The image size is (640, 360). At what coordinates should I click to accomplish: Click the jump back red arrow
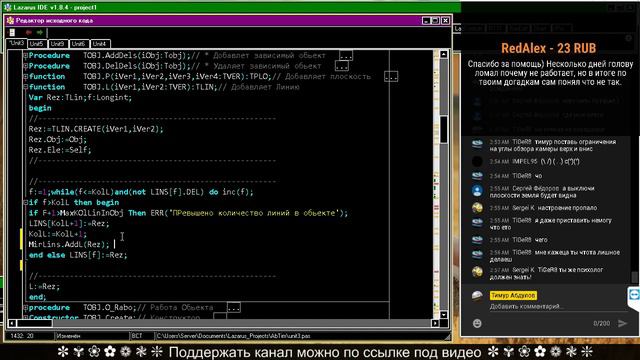click(28, 32)
